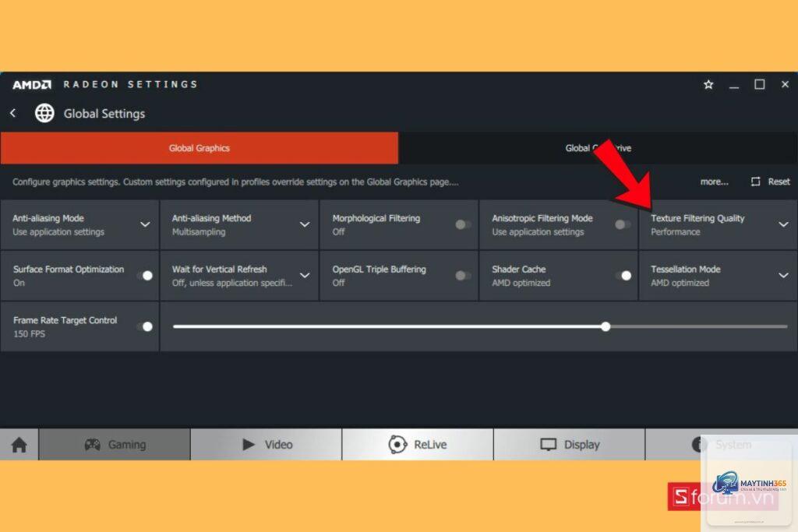
Task: Toggle Anisotropic Filtering Mode switch
Action: point(623,224)
